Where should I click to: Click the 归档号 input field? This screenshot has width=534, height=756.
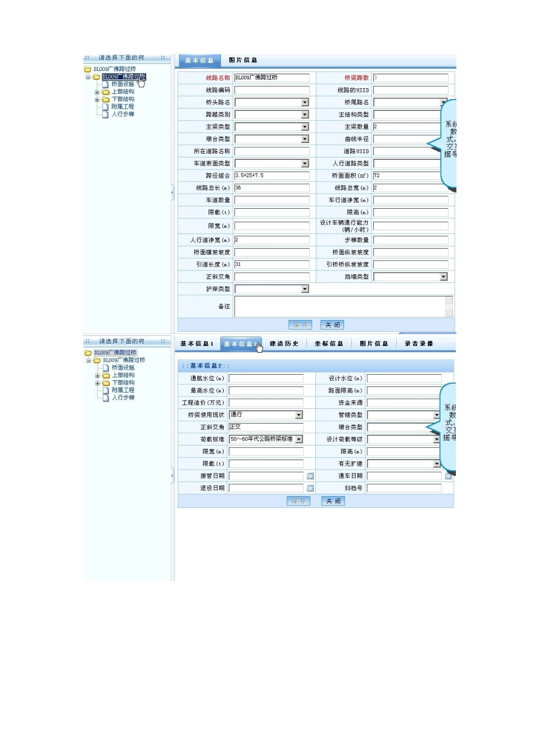coord(404,488)
